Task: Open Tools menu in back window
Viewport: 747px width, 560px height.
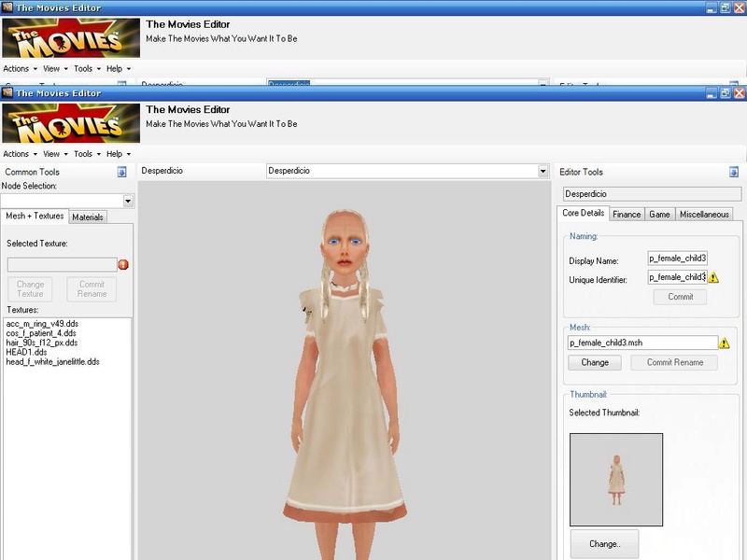Action: [87, 68]
